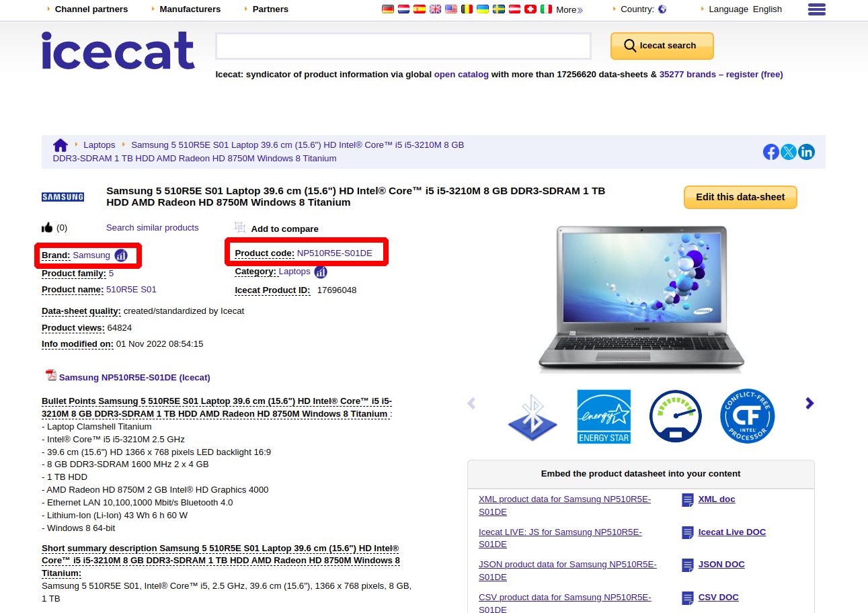Open the Samsung brand link
The height and width of the screenshot is (613, 868).
point(91,255)
